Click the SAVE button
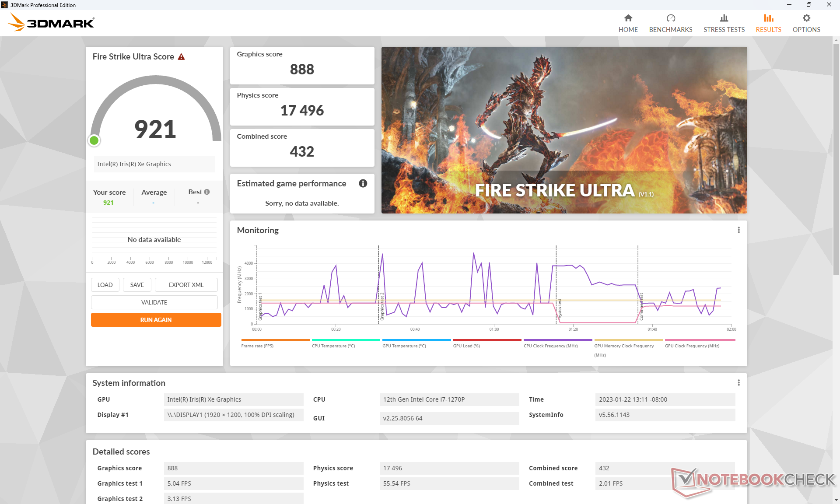Image resolution: width=840 pixels, height=504 pixels. tap(136, 285)
